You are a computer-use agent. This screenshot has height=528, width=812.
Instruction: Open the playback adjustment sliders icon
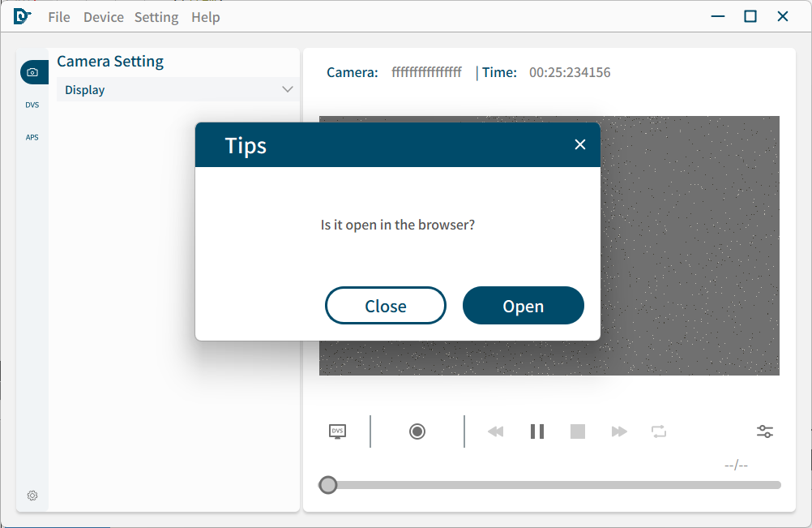click(765, 431)
